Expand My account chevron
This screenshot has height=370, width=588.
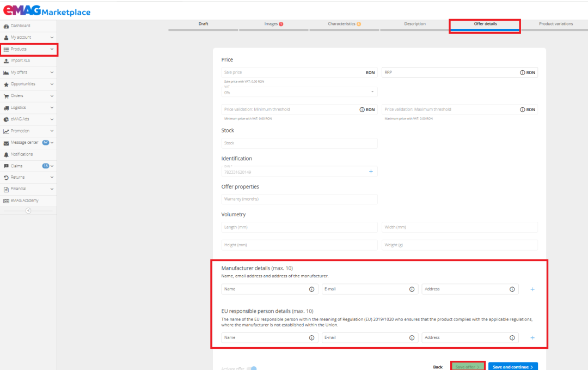[x=52, y=38]
